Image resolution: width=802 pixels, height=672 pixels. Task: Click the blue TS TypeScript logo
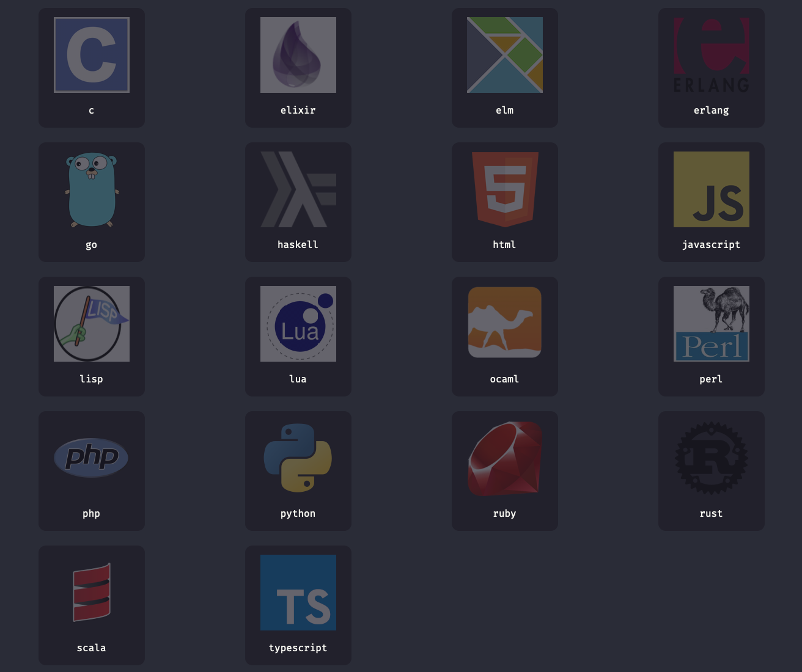point(298,593)
